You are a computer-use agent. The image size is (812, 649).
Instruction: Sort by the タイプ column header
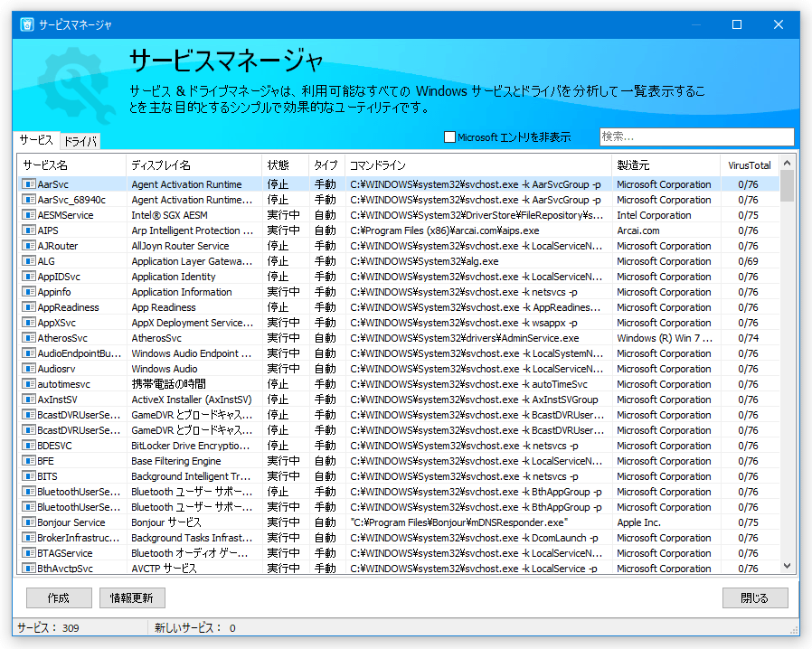326,165
